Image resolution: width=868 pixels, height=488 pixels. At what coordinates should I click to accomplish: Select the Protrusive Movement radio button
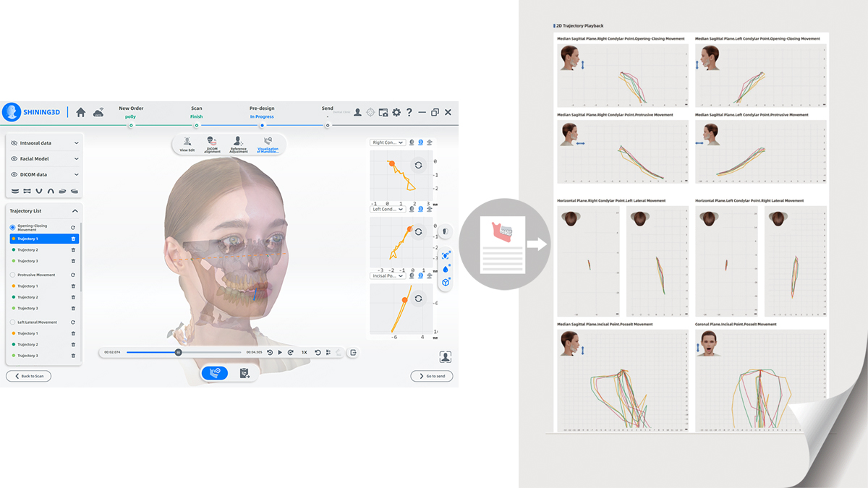tap(13, 275)
